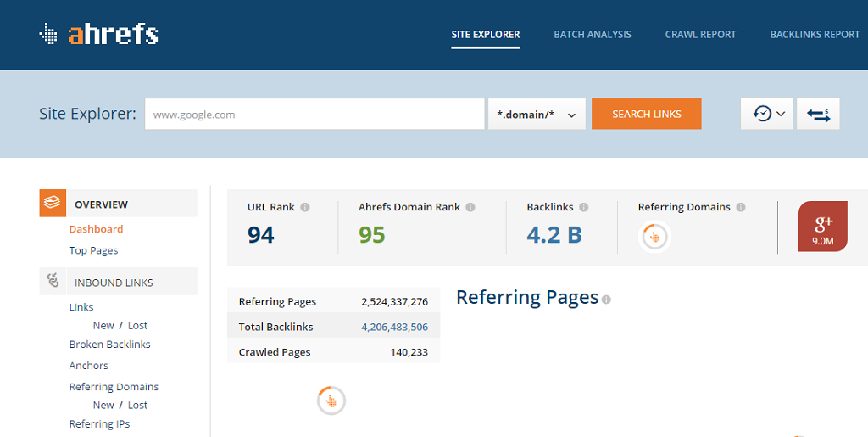The height and width of the screenshot is (437, 868).
Task: Open the Referring IPs link
Action: click(x=99, y=423)
